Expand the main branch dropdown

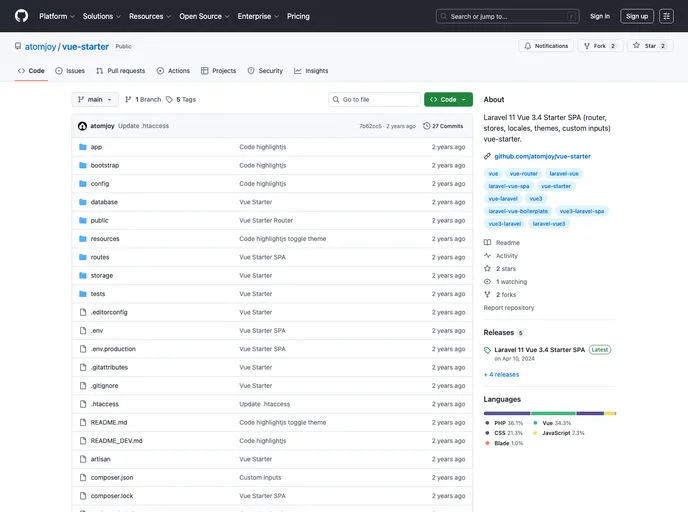pyautogui.click(x=96, y=100)
